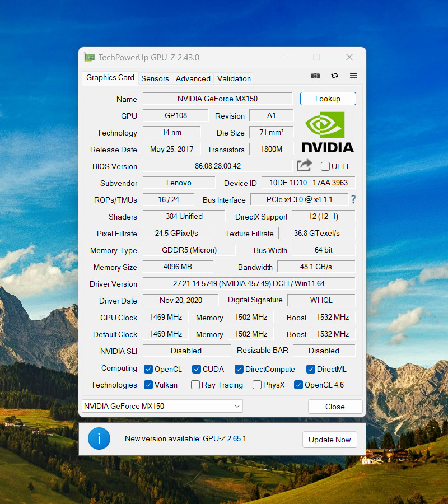
Task: Toggle the DirectCompute checkbox
Action: click(239, 369)
